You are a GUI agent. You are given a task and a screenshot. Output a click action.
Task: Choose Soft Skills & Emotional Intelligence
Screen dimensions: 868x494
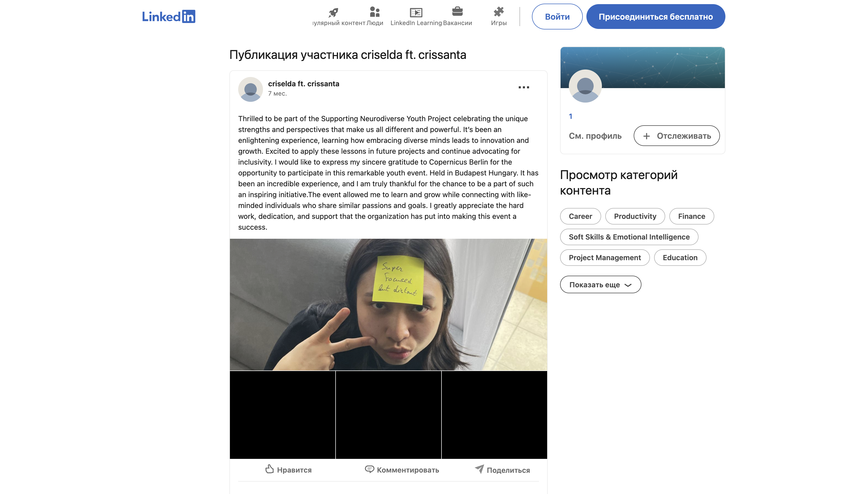click(629, 237)
